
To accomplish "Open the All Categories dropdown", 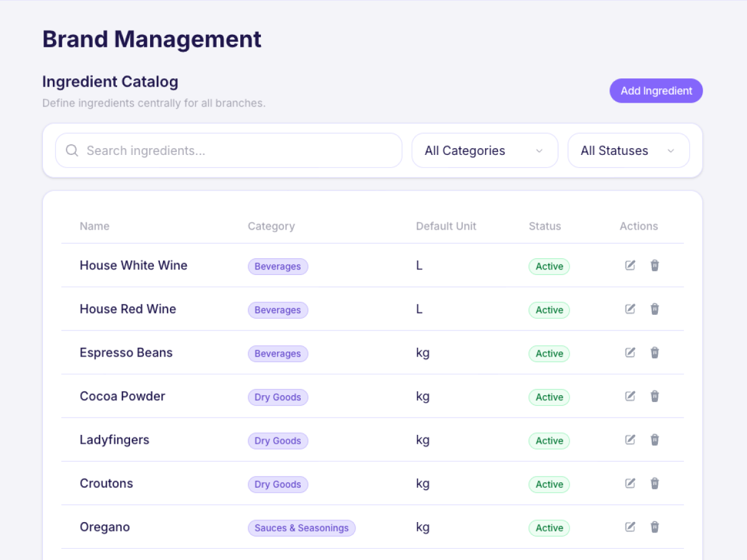I will 485,151.
